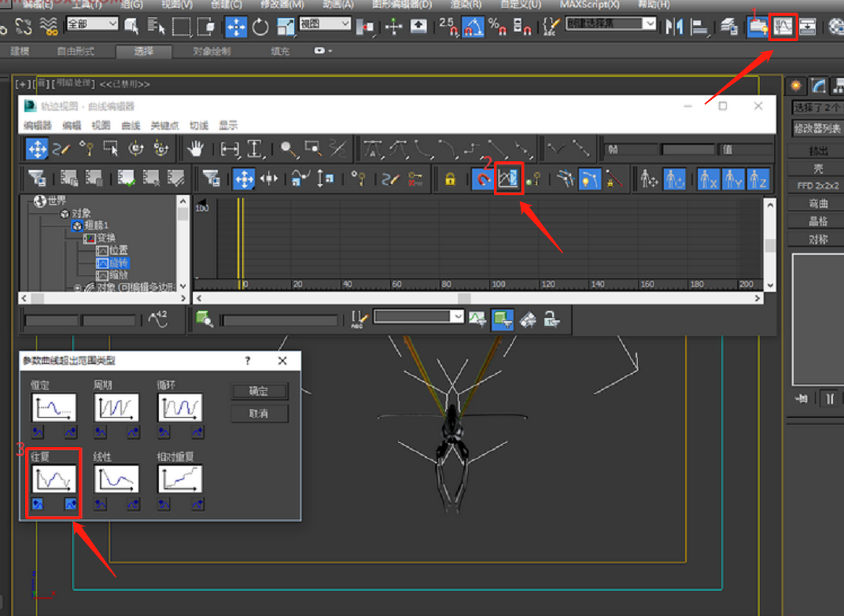The width and height of the screenshot is (844, 616).
Task: Select the Pan hand tool in Curve Editor
Action: click(x=194, y=148)
